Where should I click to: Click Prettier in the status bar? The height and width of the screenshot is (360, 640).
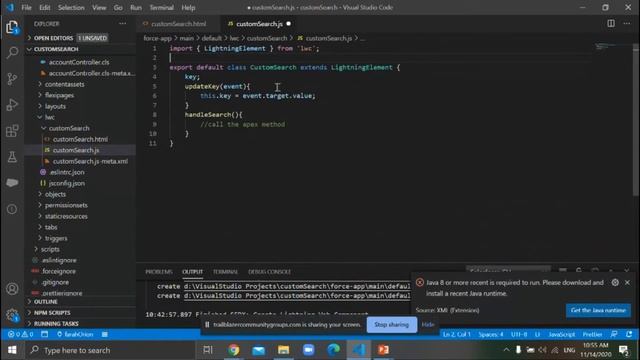592,334
